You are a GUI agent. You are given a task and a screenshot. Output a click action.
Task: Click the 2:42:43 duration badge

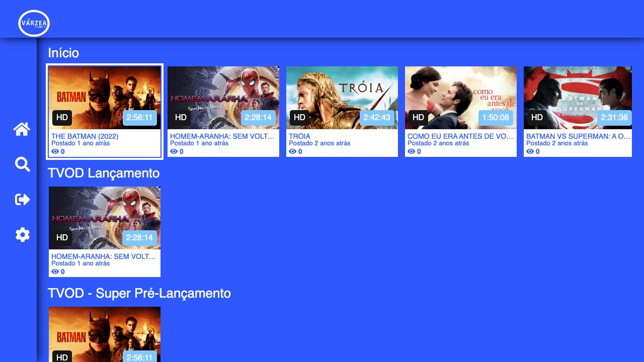tap(377, 118)
